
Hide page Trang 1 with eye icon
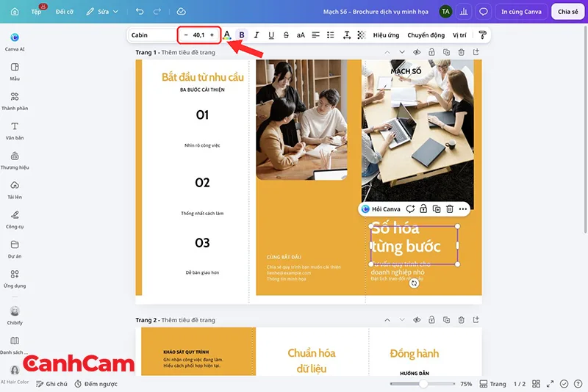[417, 52]
